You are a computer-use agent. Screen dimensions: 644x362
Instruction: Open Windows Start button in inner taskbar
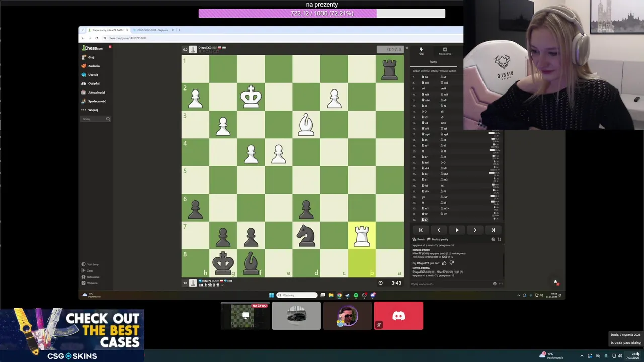pos(272,295)
